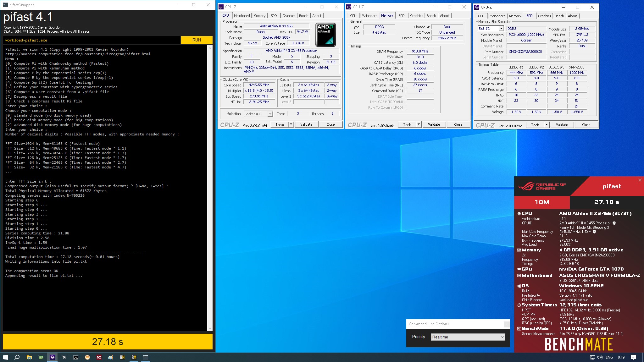Click the DRAM Frequency value 913.0 MHz
The width and height of the screenshot is (644, 362).
pos(420,51)
